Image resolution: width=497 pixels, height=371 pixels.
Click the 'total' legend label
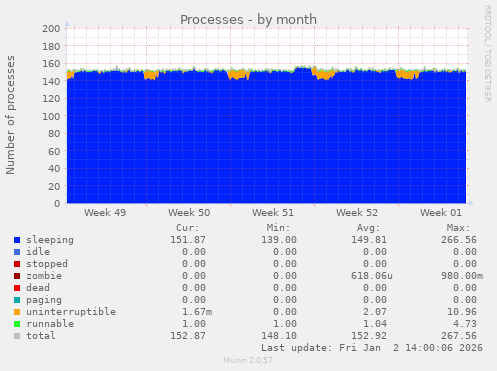41,336
